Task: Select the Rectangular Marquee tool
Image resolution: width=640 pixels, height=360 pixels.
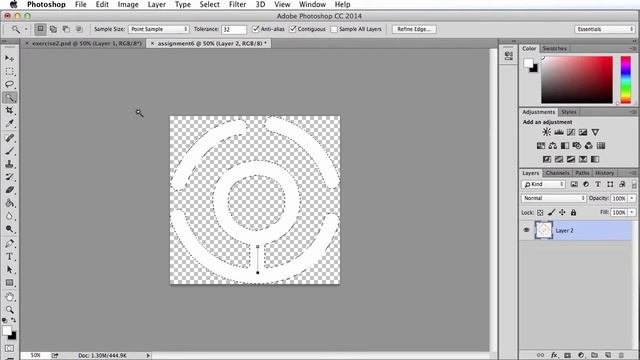Action: click(x=9, y=71)
